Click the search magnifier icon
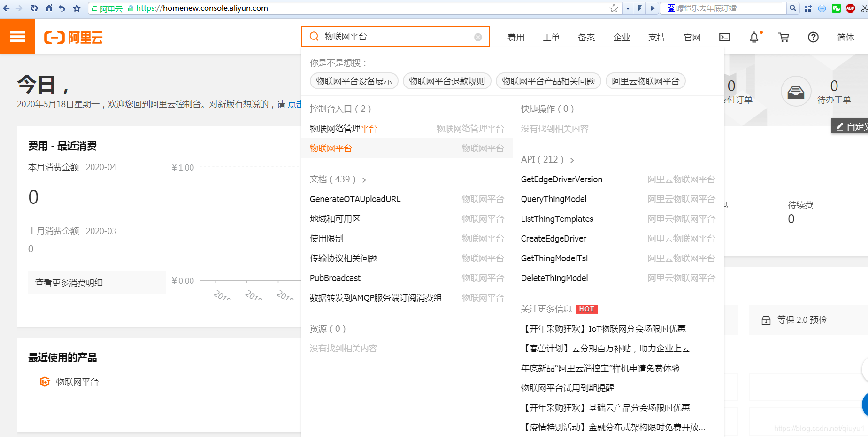This screenshot has height=437, width=868. click(x=315, y=37)
